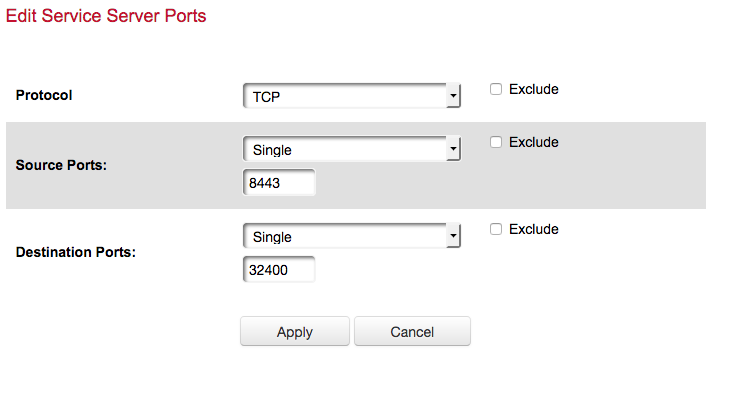Click the Exclude text in Source Ports row

pos(533,142)
